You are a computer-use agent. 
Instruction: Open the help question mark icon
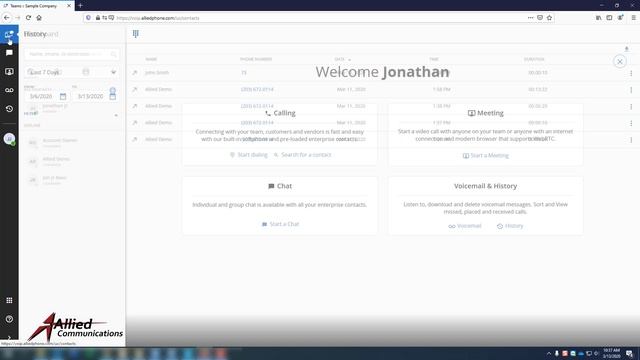(9, 319)
